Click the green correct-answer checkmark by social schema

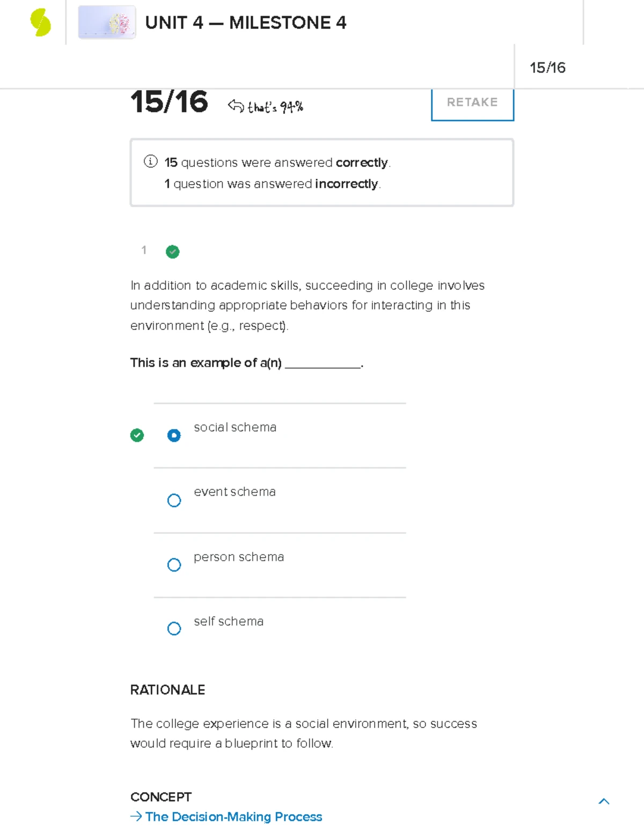(x=137, y=435)
